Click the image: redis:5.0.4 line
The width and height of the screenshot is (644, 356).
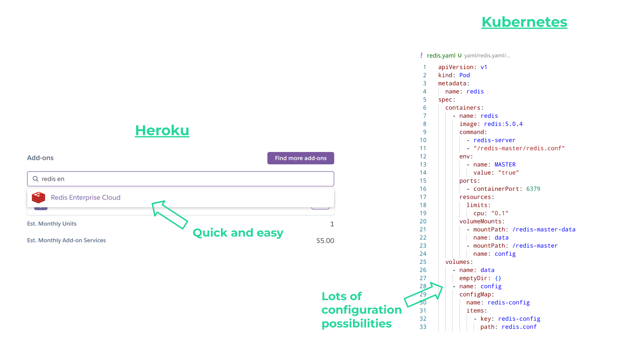tap(491, 124)
